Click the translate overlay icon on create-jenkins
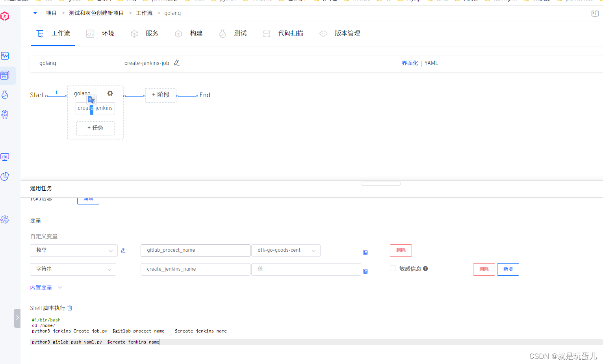Viewport: 603px width, 364px height. pyautogui.click(x=91, y=100)
